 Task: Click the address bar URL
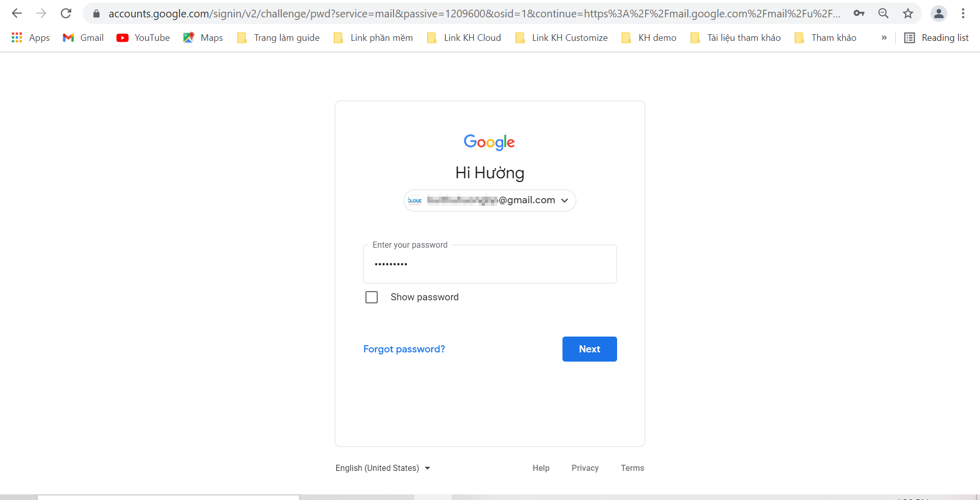click(474, 13)
